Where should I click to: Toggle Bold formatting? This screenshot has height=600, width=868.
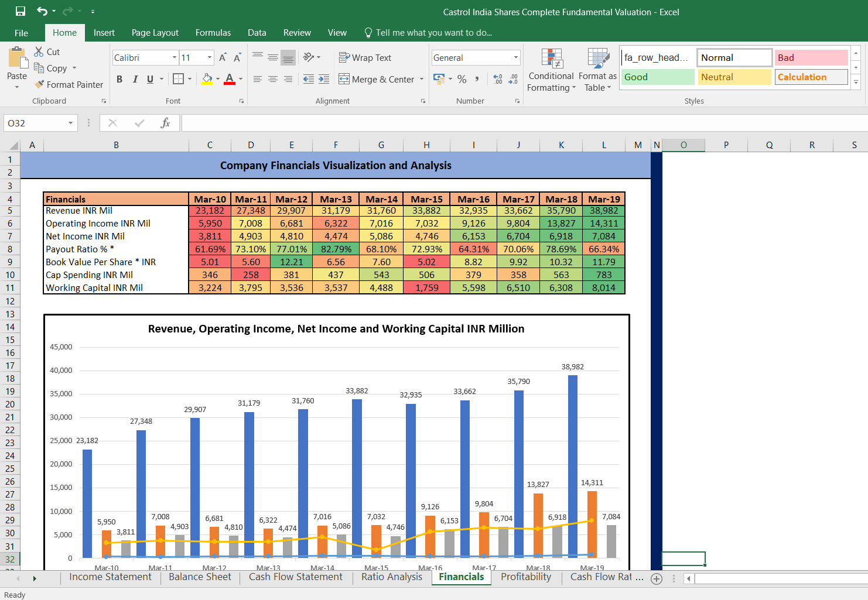[x=119, y=79]
